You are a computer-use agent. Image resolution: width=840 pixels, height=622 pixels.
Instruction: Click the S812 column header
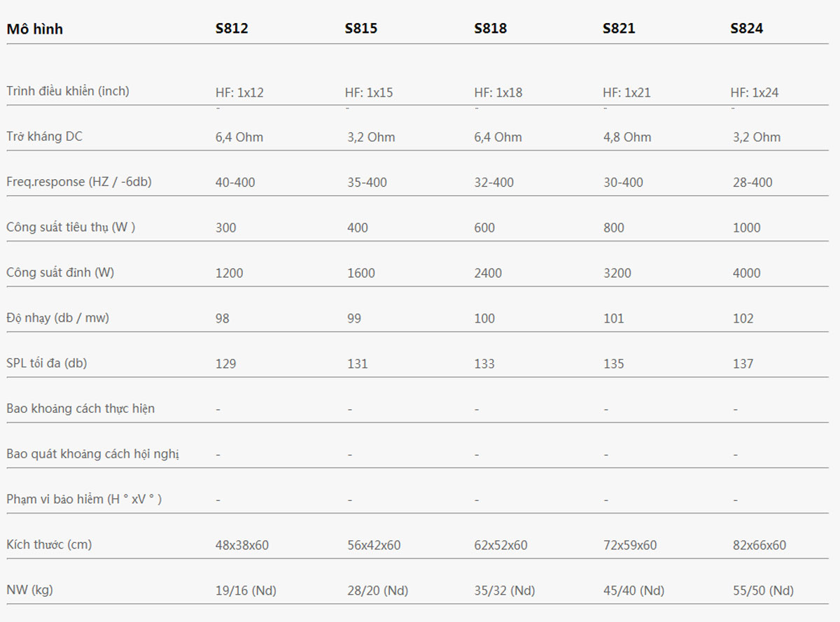(x=232, y=29)
